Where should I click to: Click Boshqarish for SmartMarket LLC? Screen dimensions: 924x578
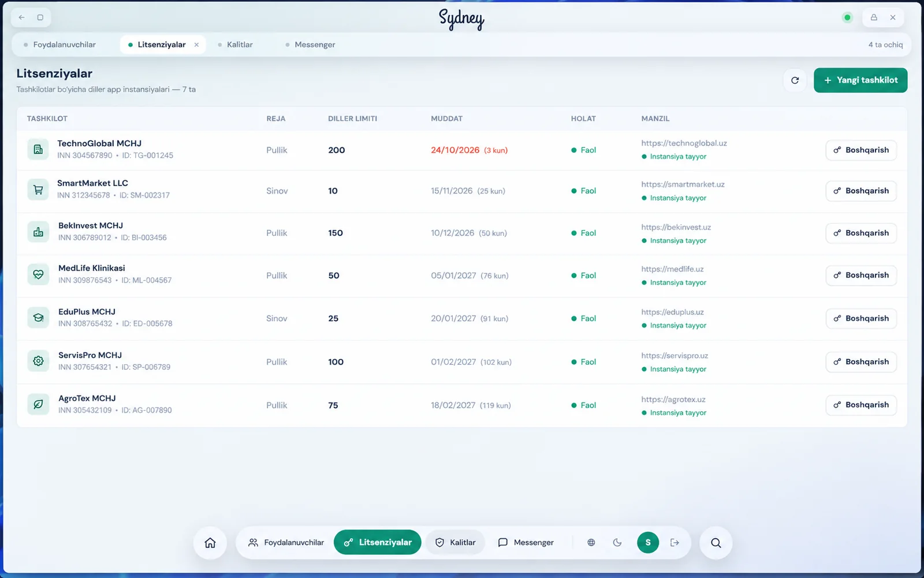click(861, 191)
